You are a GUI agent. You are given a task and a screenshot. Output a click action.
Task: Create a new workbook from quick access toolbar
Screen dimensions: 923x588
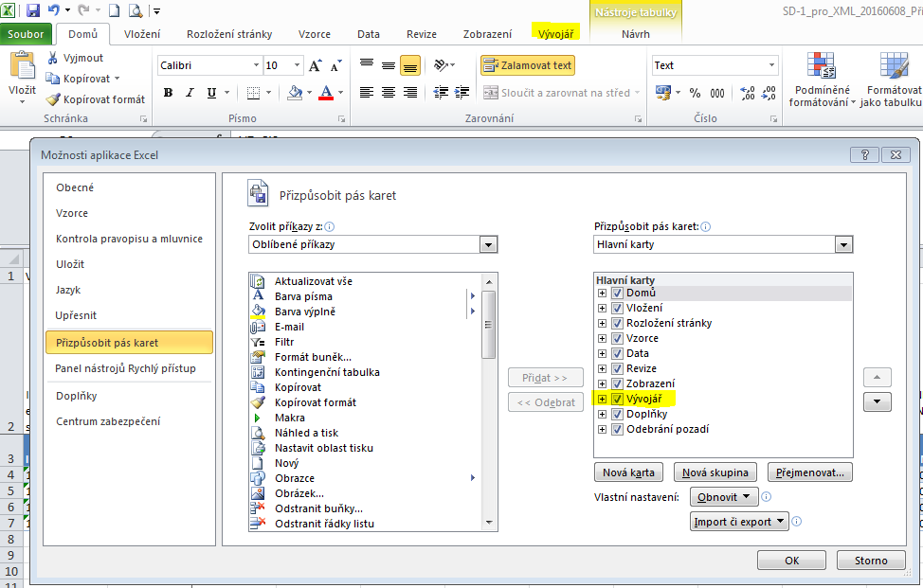coord(115,10)
